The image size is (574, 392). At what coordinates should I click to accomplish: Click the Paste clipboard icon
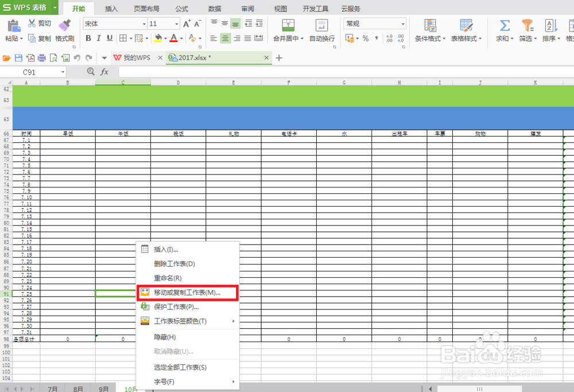tap(14, 26)
